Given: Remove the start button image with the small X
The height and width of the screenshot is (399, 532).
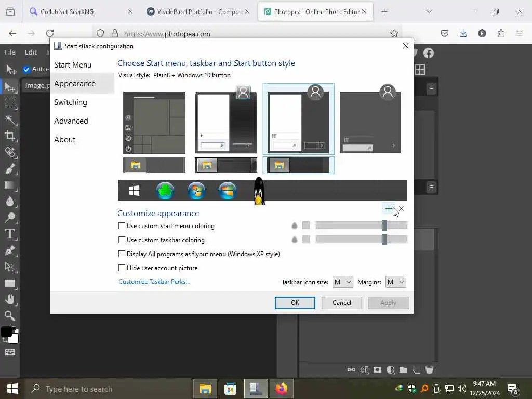Looking at the screenshot, I should point(402,209).
